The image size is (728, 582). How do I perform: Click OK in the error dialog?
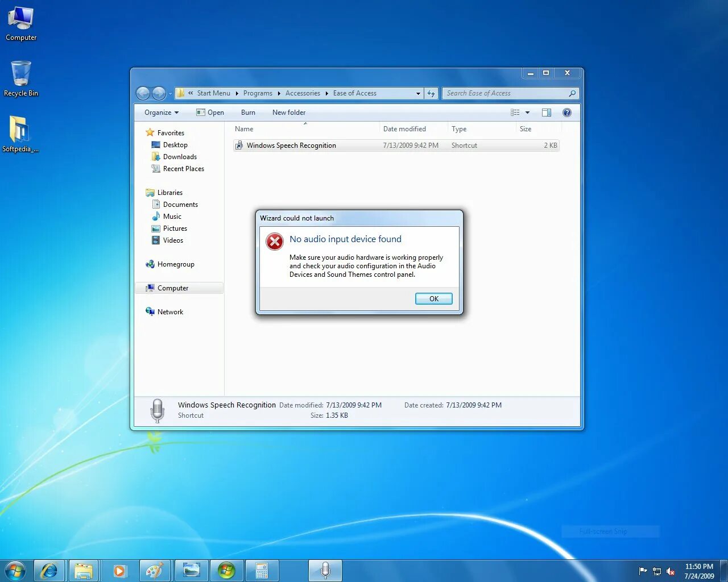point(433,298)
